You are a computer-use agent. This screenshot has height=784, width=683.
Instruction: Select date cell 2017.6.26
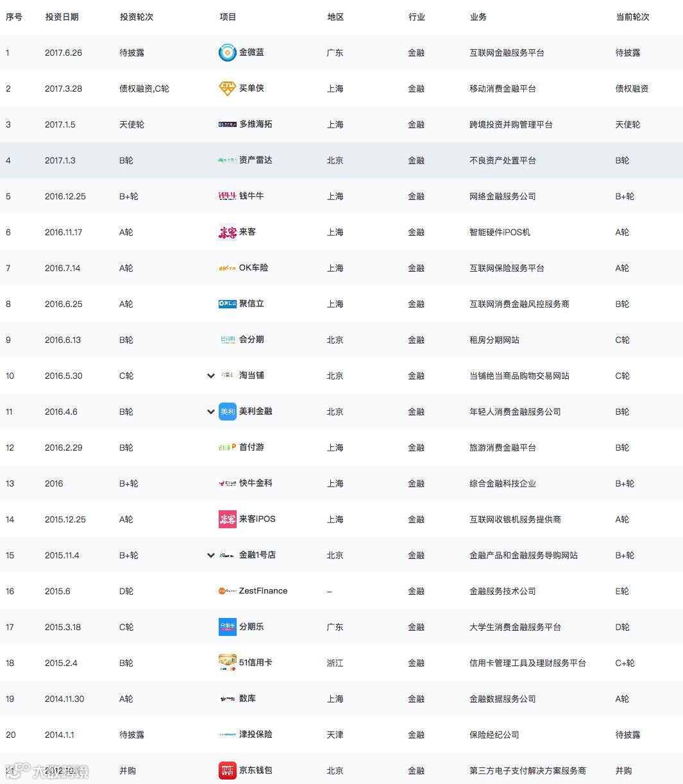click(x=63, y=53)
